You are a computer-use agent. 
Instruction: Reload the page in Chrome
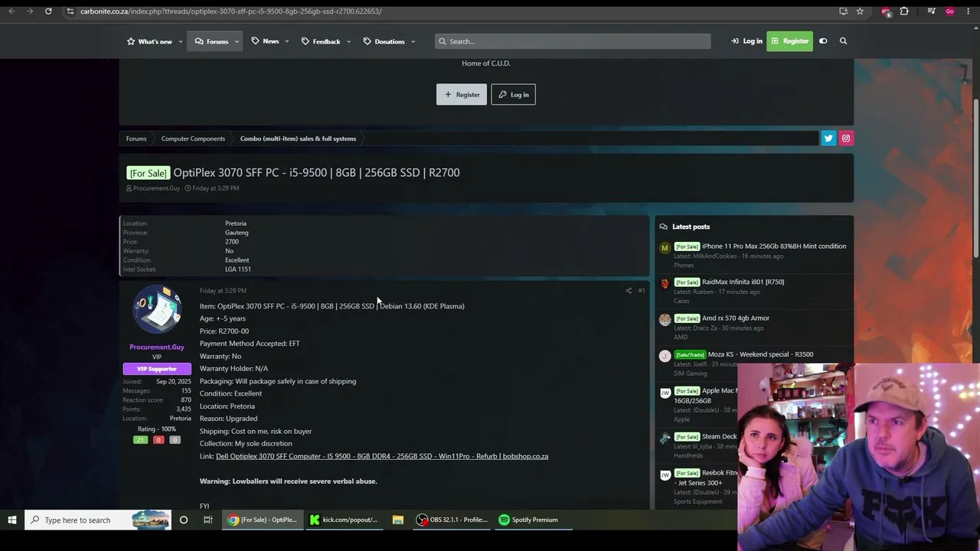pos(48,11)
